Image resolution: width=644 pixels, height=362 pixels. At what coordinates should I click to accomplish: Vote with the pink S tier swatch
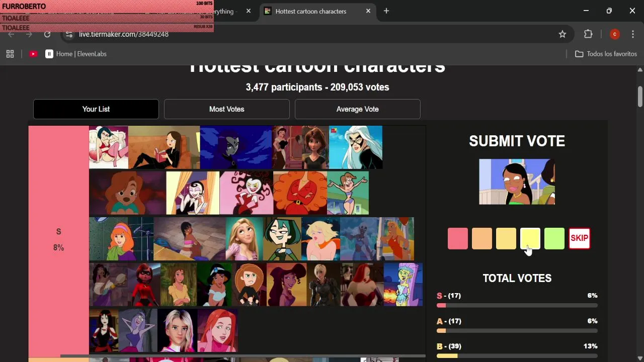(458, 238)
